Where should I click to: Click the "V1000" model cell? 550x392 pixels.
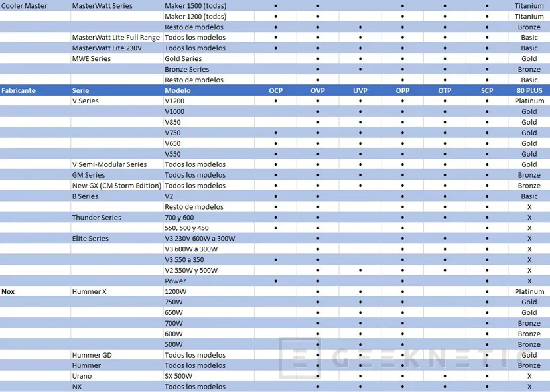tap(174, 111)
